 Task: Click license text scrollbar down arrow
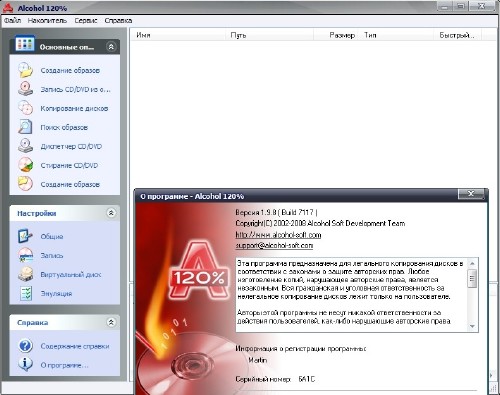(x=472, y=326)
